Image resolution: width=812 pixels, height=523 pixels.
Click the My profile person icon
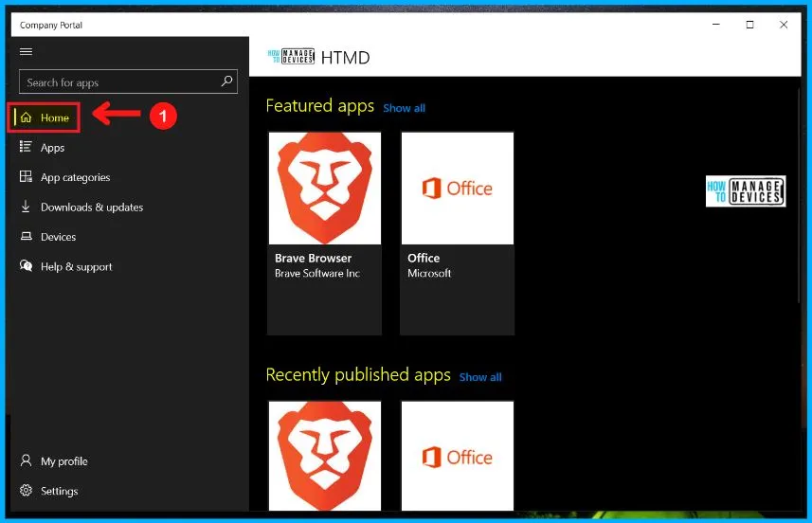click(26, 460)
